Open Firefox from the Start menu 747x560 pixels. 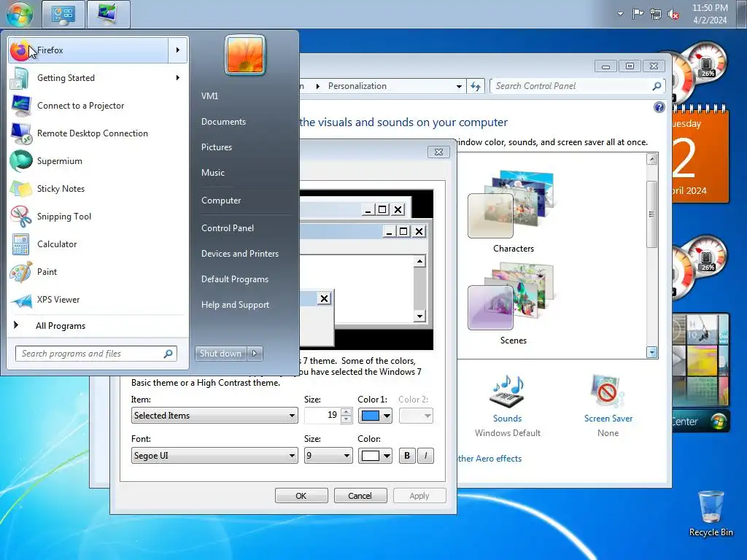coord(88,50)
